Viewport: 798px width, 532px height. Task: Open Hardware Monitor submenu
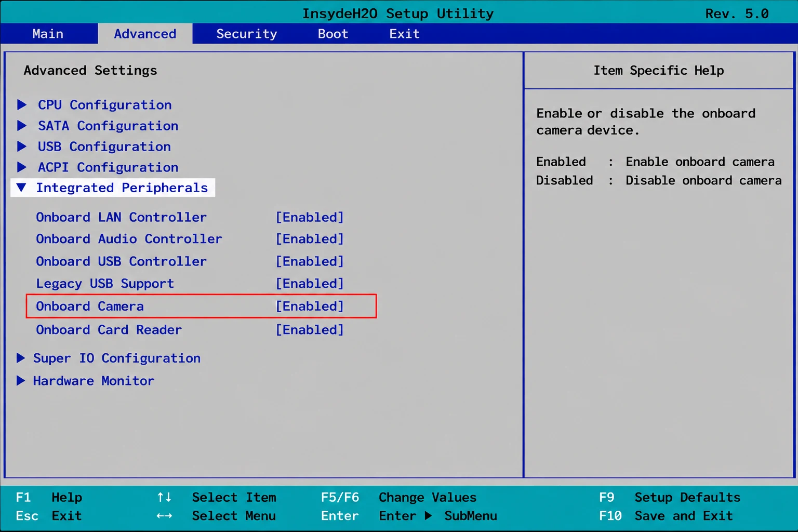tap(94, 381)
